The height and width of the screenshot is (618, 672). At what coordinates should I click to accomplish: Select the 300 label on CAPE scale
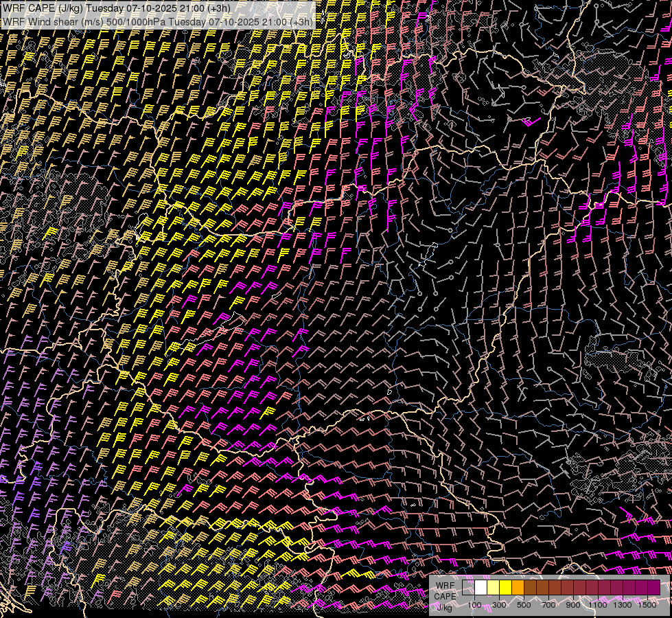pos(500,605)
